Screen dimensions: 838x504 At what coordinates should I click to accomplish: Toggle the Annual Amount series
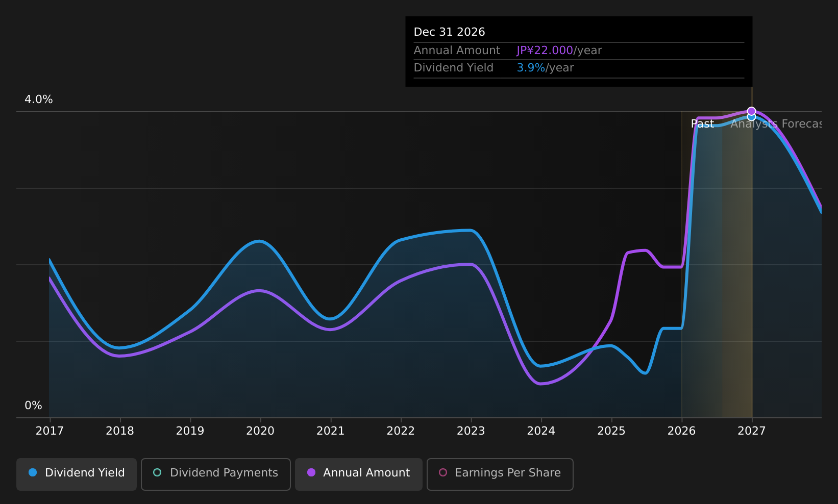(x=359, y=474)
